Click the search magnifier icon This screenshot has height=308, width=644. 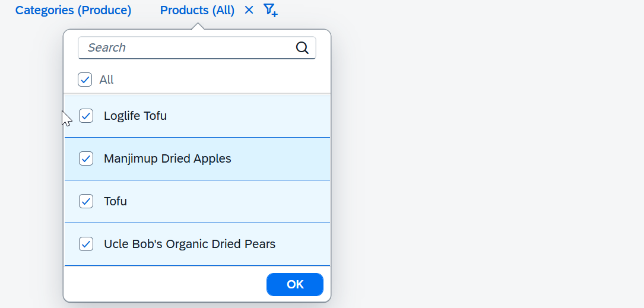tap(302, 47)
